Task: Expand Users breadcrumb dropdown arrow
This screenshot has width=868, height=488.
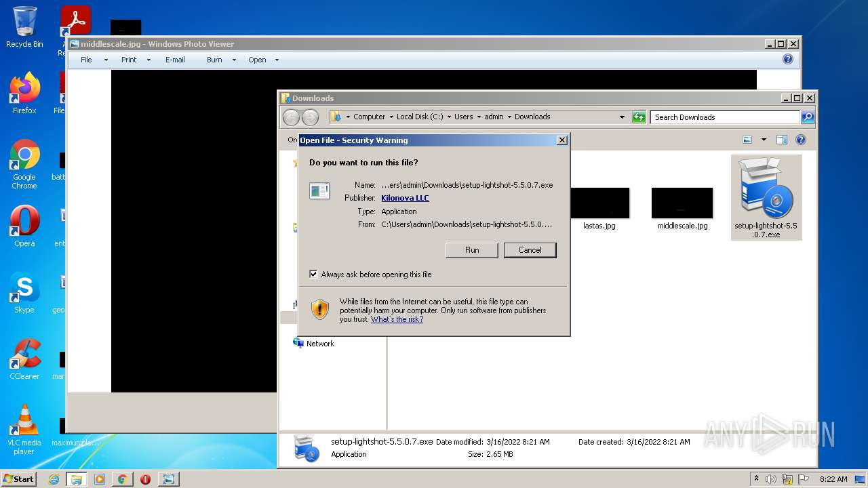Action: 479,117
